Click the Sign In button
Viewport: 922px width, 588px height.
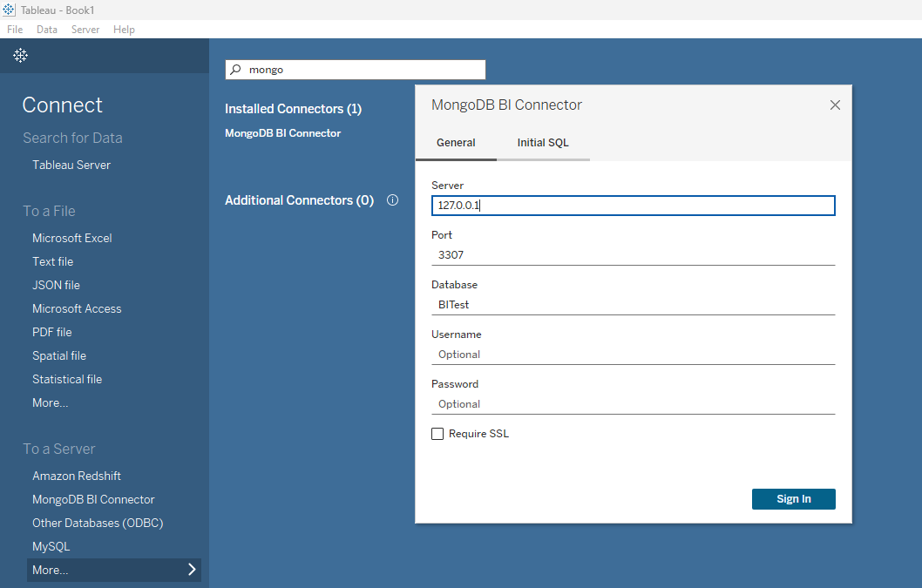coord(793,498)
